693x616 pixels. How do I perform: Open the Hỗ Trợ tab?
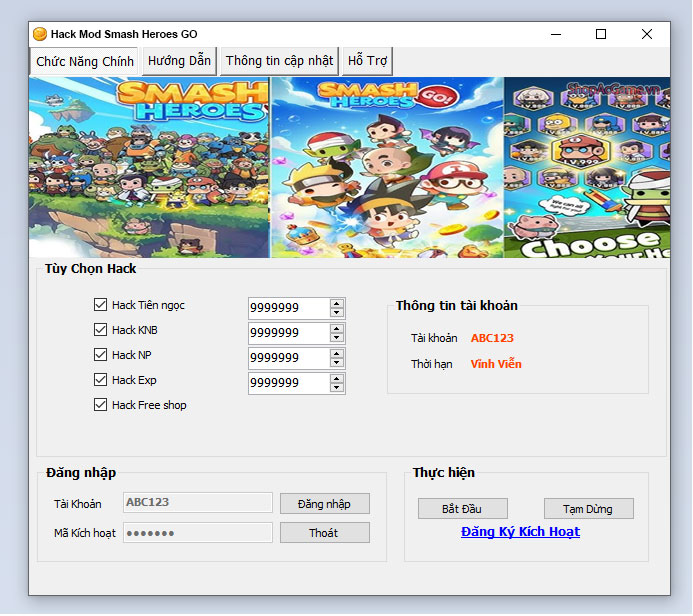click(x=367, y=61)
